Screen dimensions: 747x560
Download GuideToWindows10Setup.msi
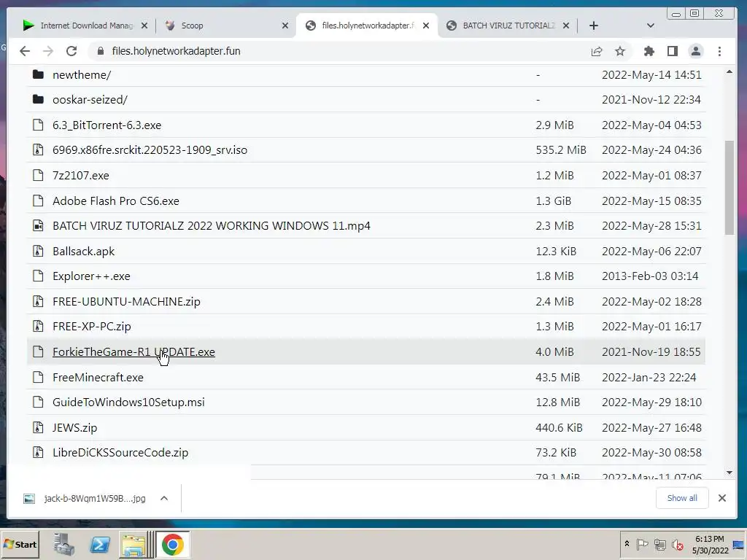click(128, 402)
